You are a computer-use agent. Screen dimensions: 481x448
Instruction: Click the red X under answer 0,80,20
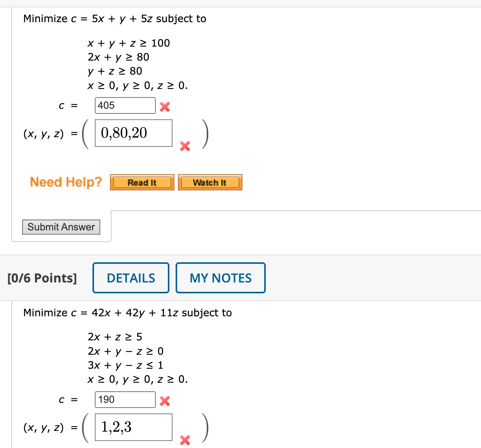click(185, 146)
